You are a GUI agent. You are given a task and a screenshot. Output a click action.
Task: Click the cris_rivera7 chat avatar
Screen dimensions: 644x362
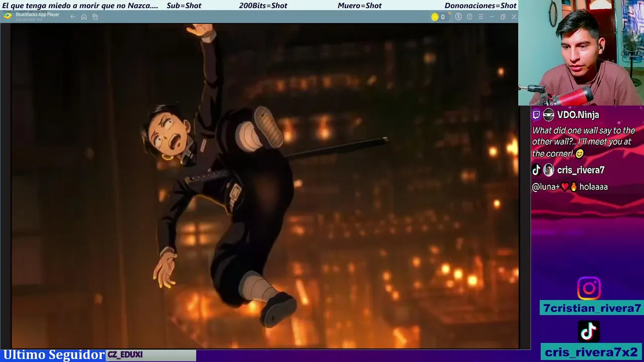(x=548, y=170)
